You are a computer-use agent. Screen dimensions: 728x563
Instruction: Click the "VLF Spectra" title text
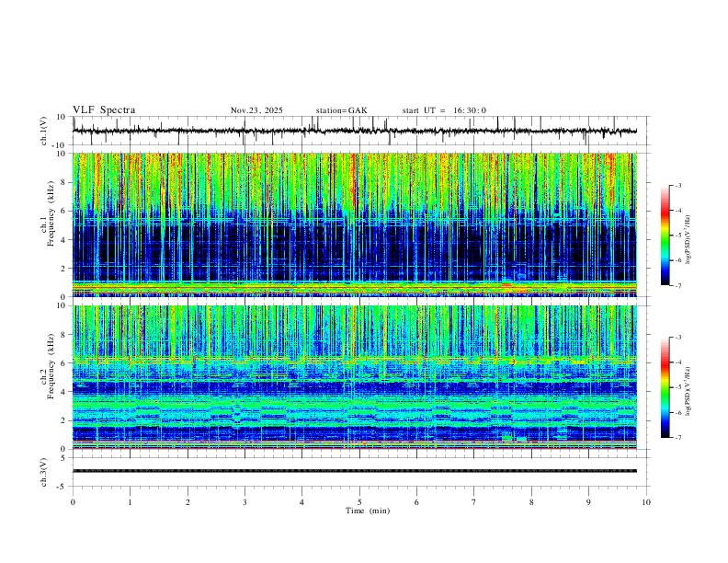click(104, 110)
